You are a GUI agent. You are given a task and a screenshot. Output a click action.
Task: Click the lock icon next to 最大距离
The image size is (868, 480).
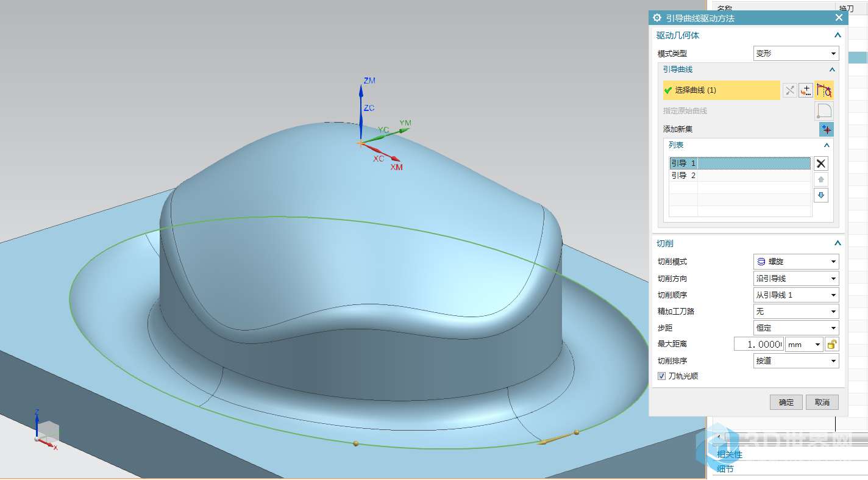point(832,345)
